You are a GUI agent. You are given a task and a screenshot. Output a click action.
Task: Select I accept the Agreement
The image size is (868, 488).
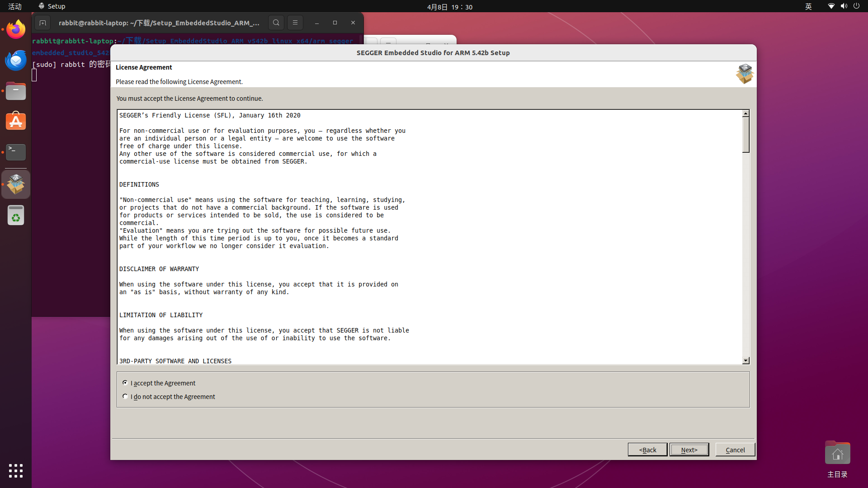click(125, 383)
